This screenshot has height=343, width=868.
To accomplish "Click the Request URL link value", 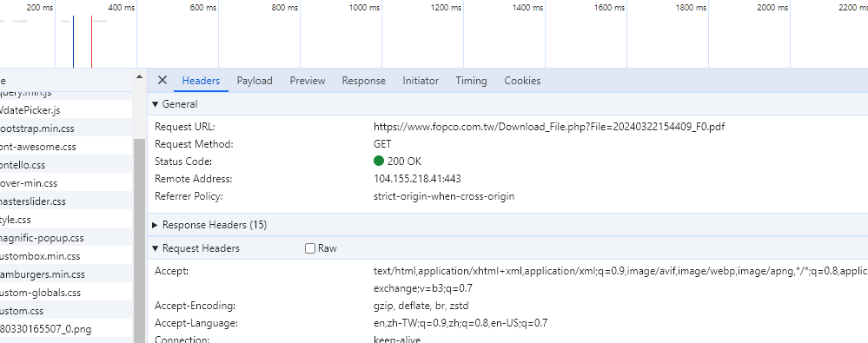I will 549,127.
